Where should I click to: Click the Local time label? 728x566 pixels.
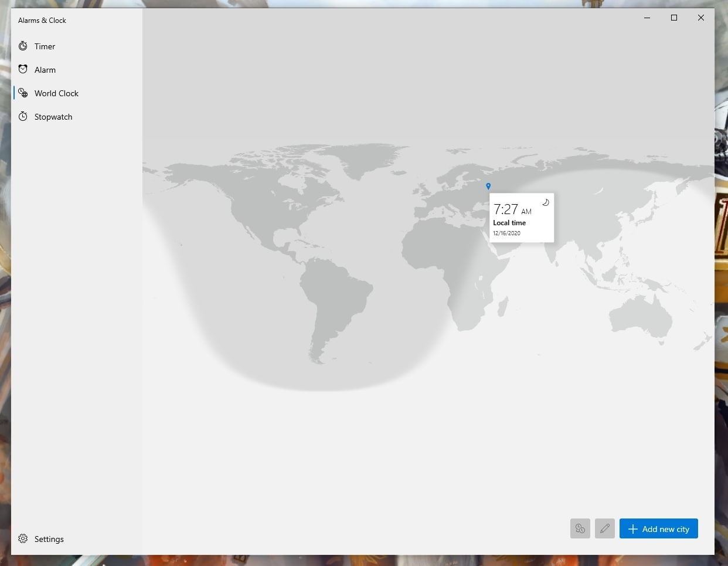509,223
